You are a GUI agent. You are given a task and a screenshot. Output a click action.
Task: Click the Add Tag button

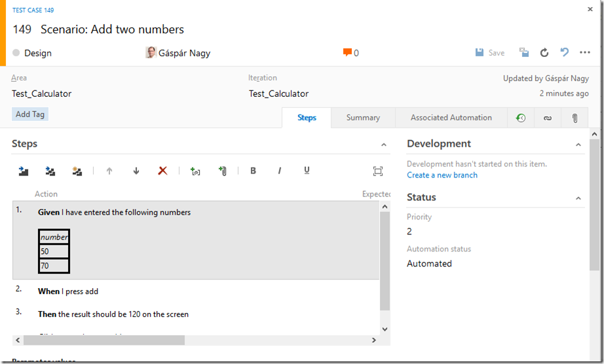[30, 115]
